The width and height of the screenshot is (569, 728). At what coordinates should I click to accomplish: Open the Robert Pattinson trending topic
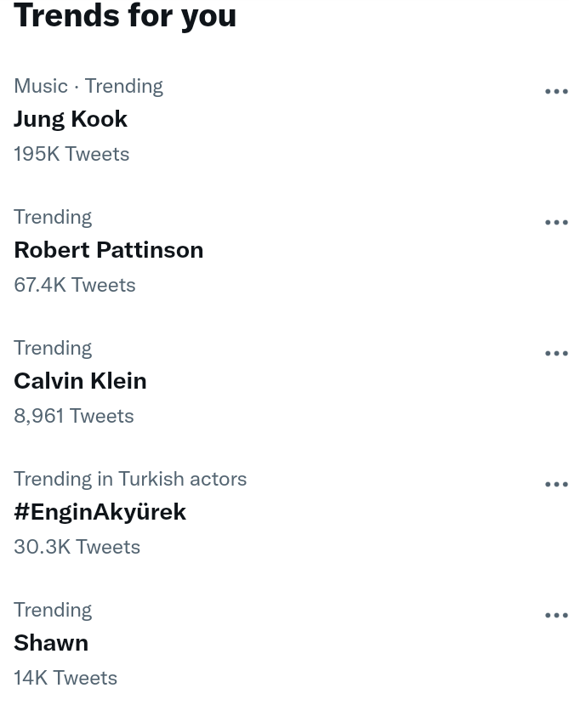109,250
